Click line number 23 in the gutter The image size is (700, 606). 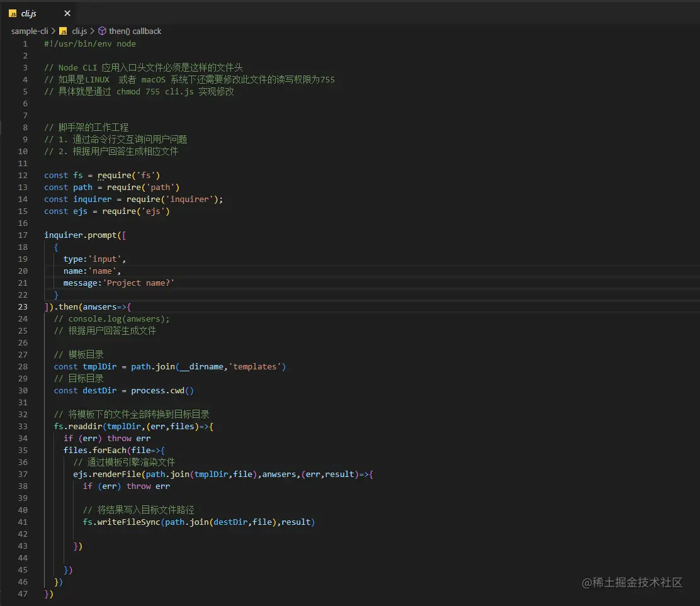click(x=23, y=307)
